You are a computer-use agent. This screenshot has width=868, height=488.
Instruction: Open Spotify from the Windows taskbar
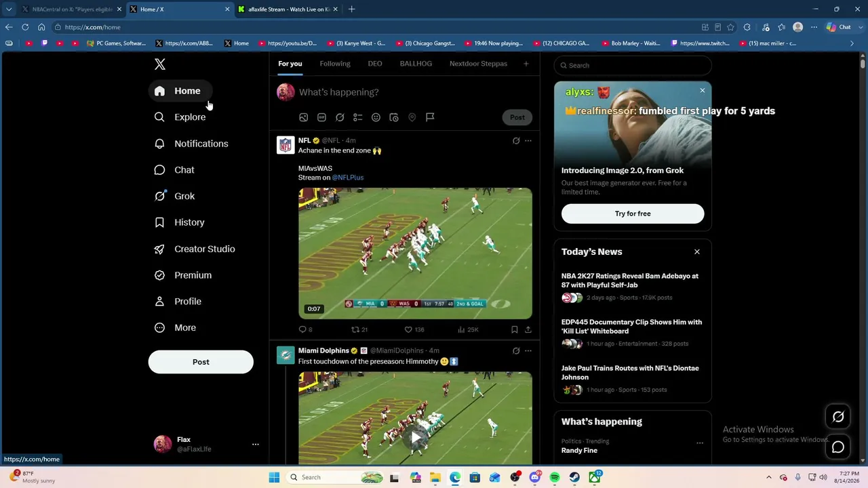(555, 477)
